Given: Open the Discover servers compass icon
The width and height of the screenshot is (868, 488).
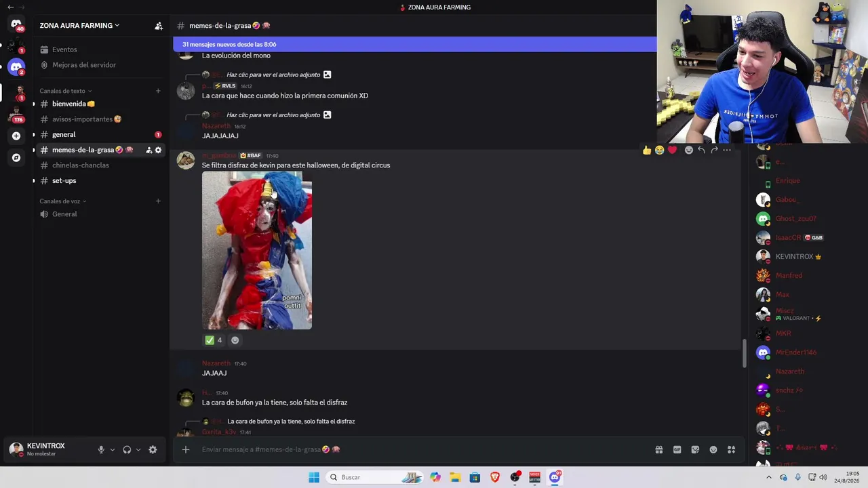Looking at the screenshot, I should pyautogui.click(x=16, y=158).
